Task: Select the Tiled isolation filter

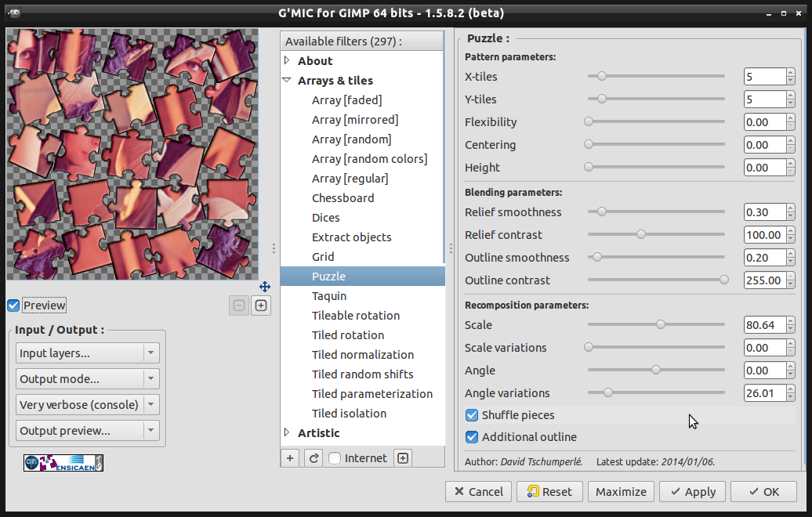Action: click(349, 414)
